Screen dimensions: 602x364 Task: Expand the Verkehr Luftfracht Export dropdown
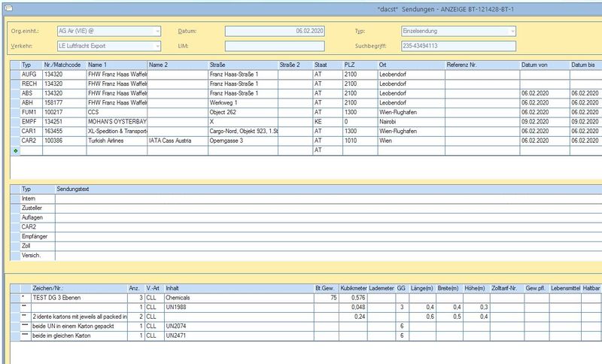pos(157,46)
